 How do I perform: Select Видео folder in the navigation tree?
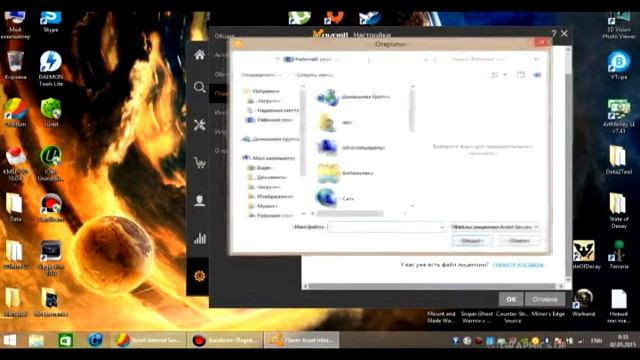pyautogui.click(x=264, y=168)
